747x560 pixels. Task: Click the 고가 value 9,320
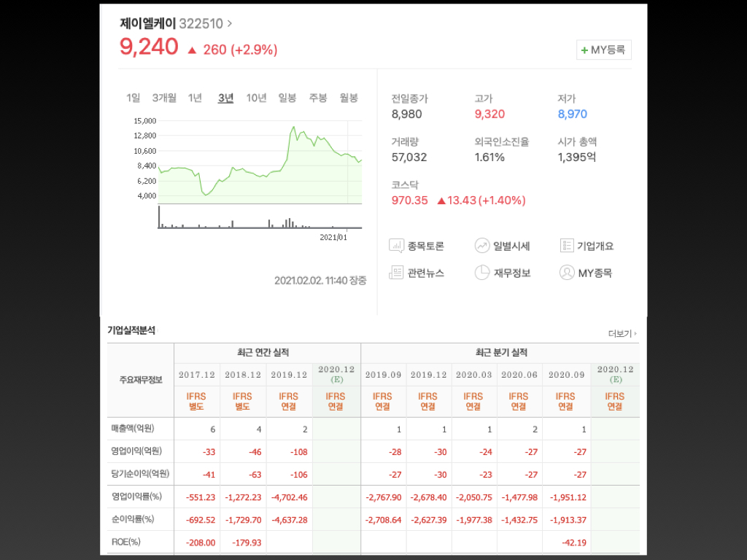(489, 114)
